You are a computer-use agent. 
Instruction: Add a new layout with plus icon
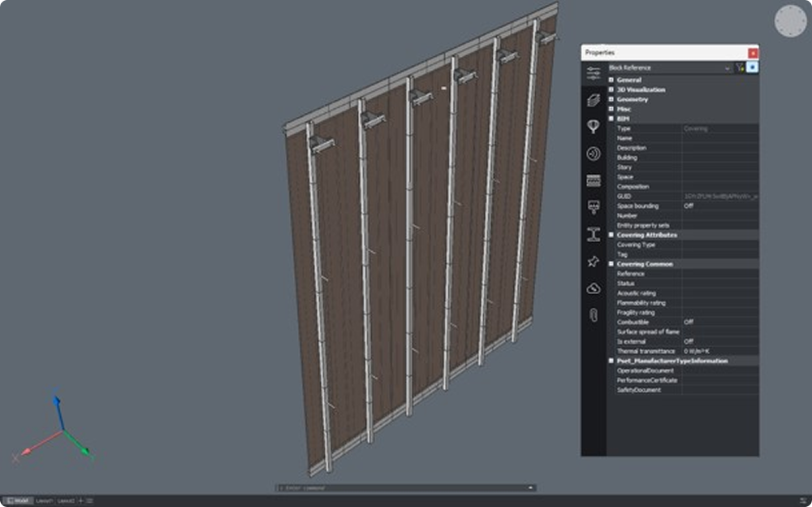pos(80,500)
